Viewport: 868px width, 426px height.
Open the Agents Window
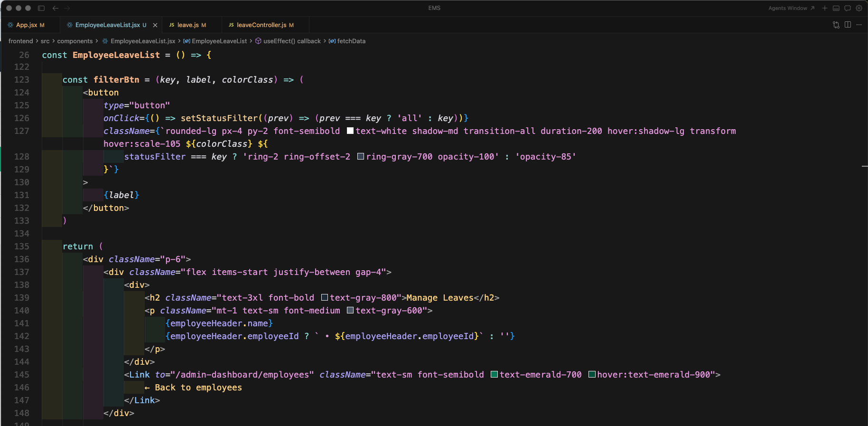tap(792, 8)
